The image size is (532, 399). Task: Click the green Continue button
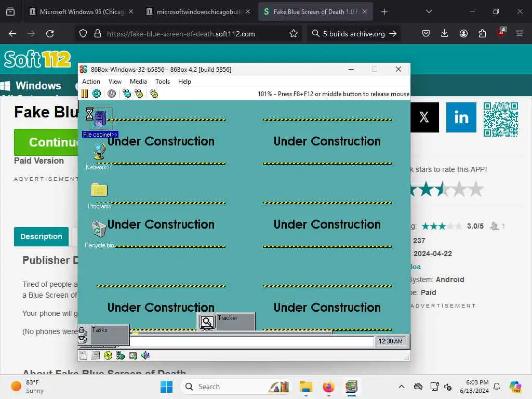click(46, 142)
